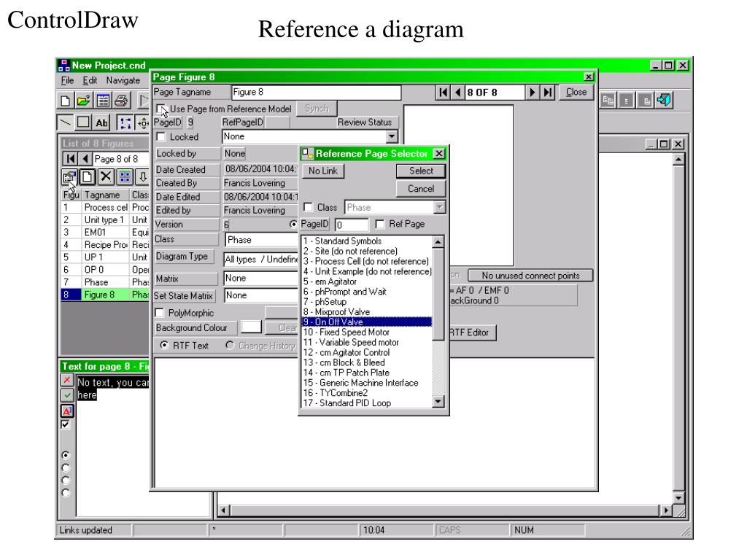Select the first radio button in text panel
The height and width of the screenshot is (560, 747).
point(66,455)
